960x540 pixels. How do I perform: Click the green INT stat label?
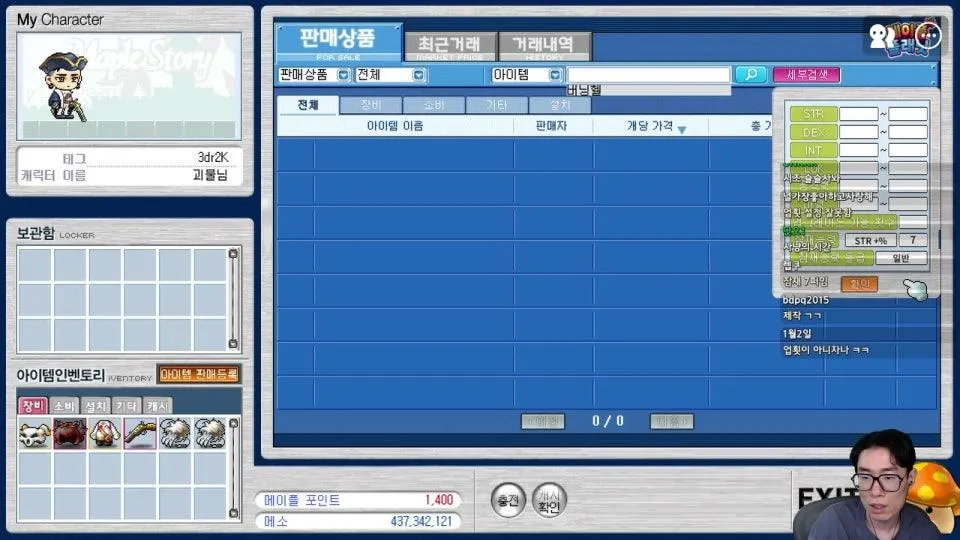pyautogui.click(x=813, y=150)
